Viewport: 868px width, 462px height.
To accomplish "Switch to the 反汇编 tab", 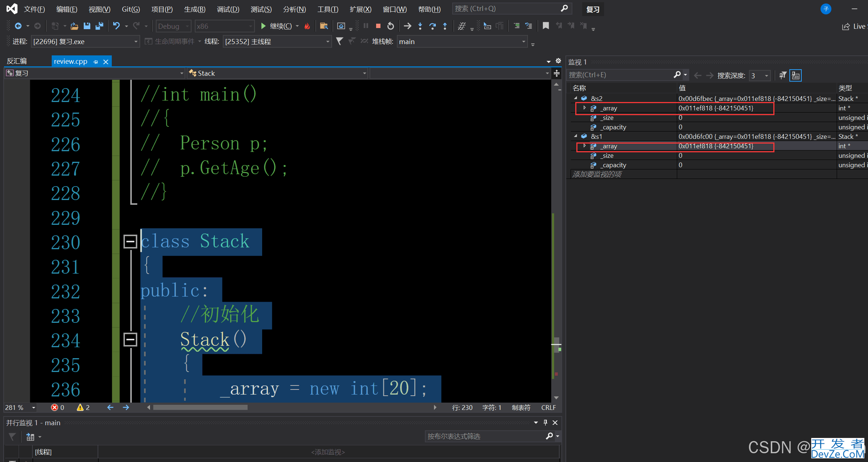I will [17, 61].
